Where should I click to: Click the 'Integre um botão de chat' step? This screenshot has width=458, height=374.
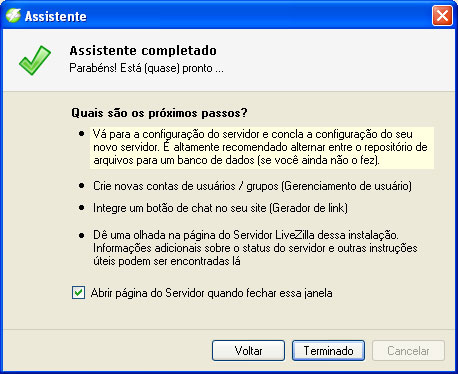click(x=220, y=208)
